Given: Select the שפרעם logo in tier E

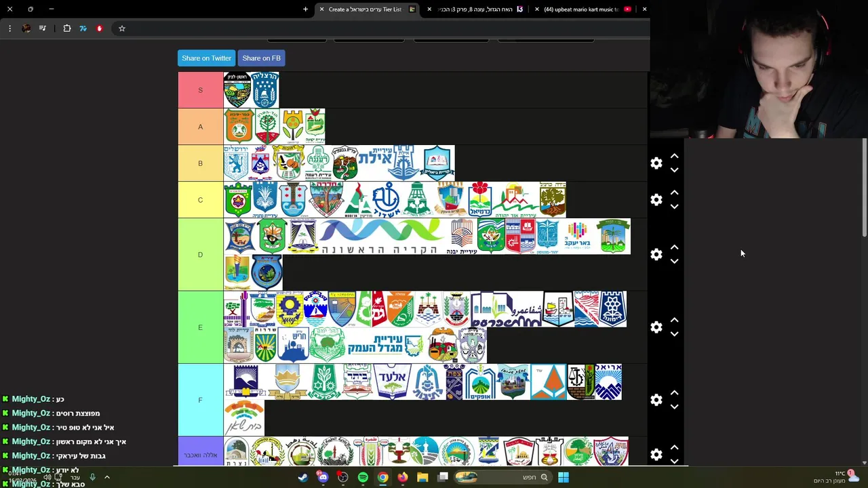Looking at the screenshot, I should click(506, 309).
